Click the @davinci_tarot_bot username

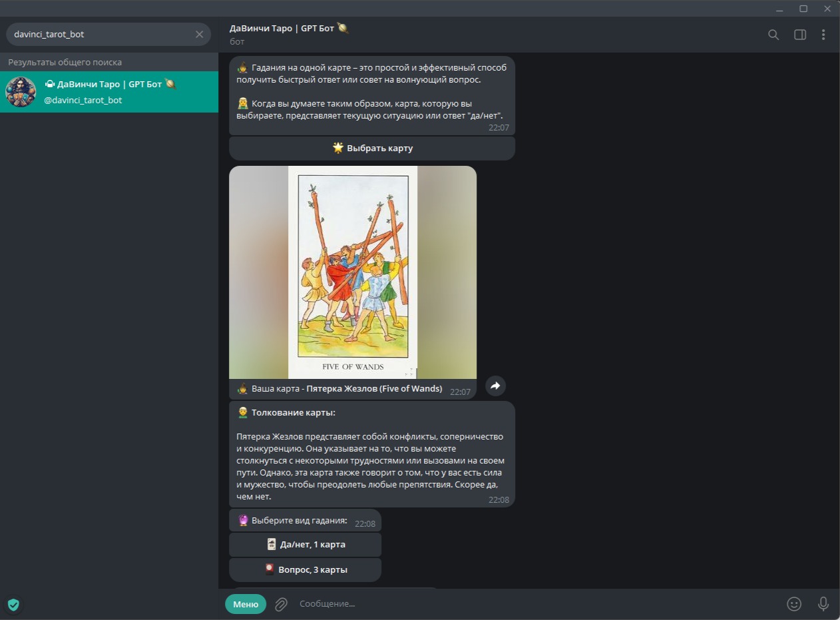pyautogui.click(x=83, y=101)
